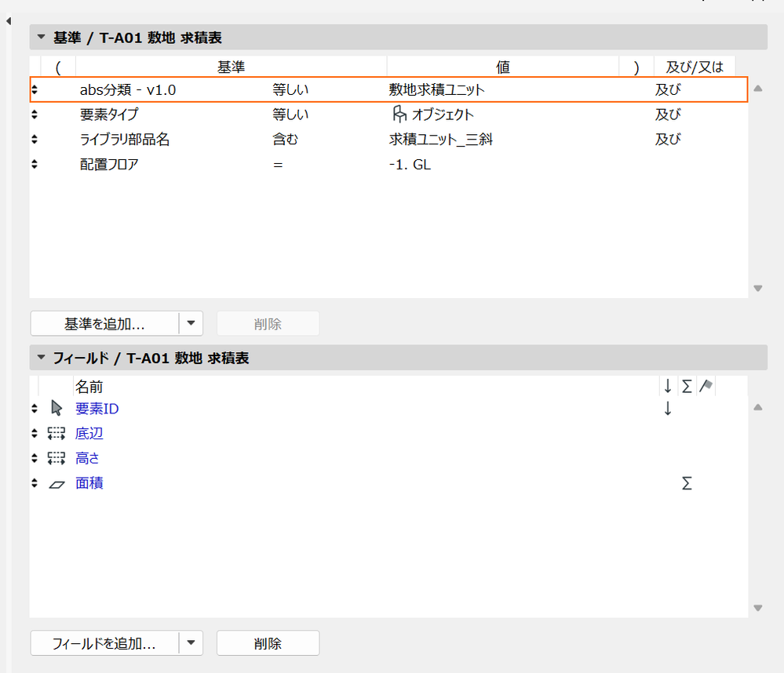Click the value 求積ユニット_三斜
The width and height of the screenshot is (784, 673).
point(440,139)
